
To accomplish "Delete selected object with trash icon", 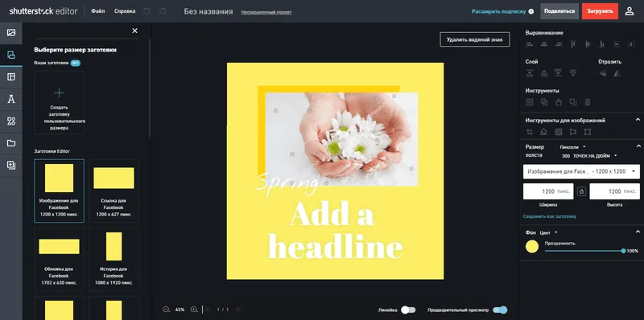I will 588,102.
